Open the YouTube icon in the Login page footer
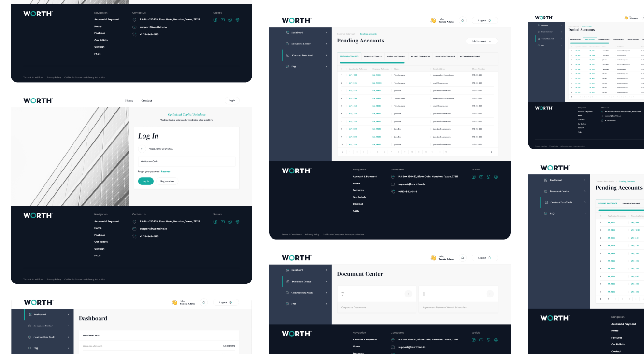This screenshot has width=644, height=354. coord(223,221)
